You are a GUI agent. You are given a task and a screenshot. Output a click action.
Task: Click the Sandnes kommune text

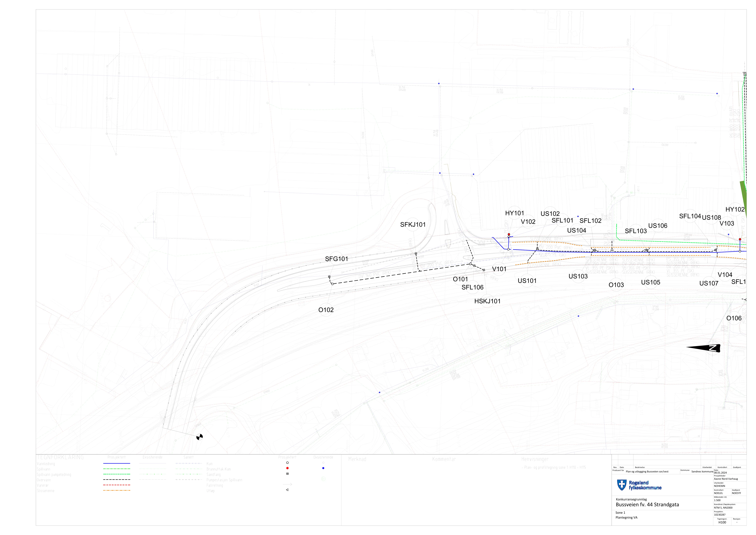click(x=702, y=471)
